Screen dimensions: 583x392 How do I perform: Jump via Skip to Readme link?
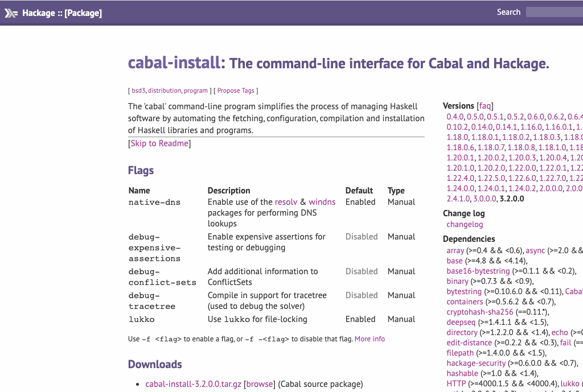[x=159, y=143]
